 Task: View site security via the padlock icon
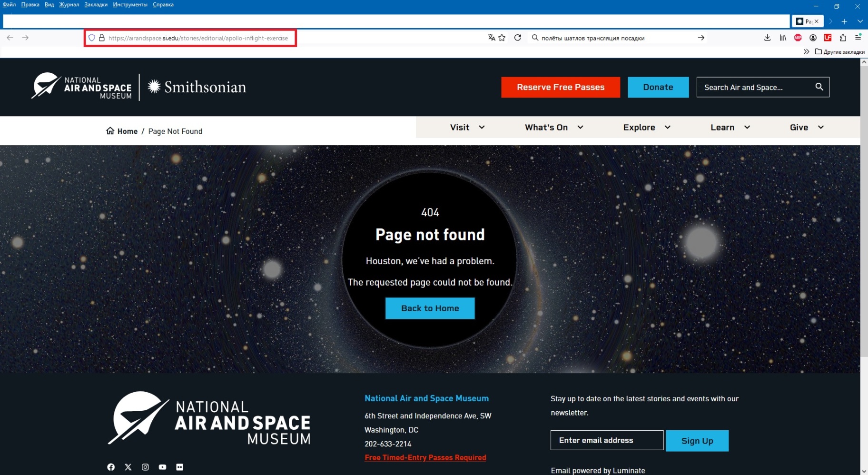[x=101, y=38]
